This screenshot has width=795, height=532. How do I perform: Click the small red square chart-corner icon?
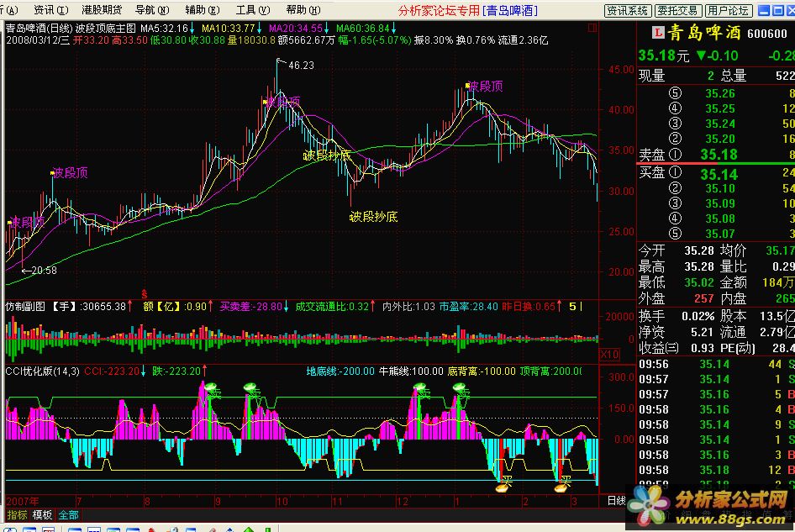(x=592, y=28)
